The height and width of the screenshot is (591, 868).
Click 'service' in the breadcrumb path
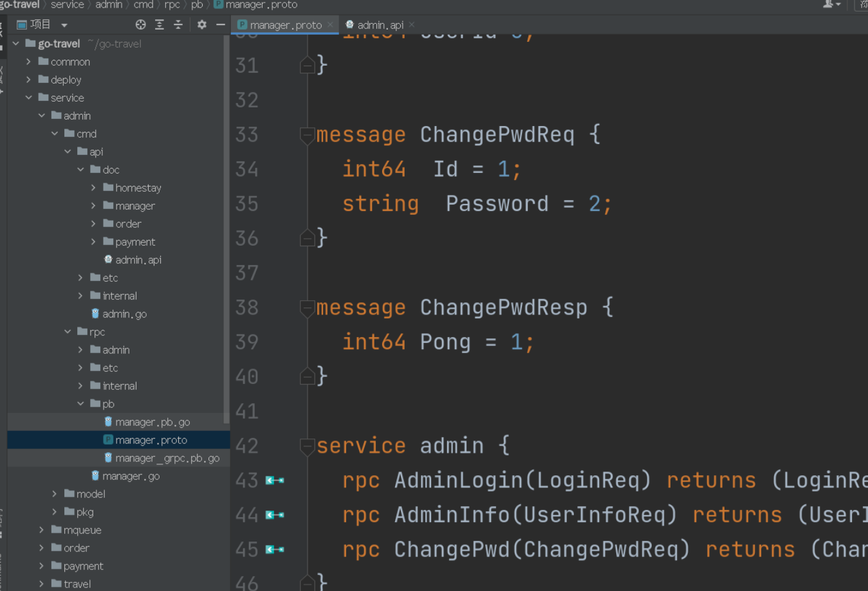point(67,5)
